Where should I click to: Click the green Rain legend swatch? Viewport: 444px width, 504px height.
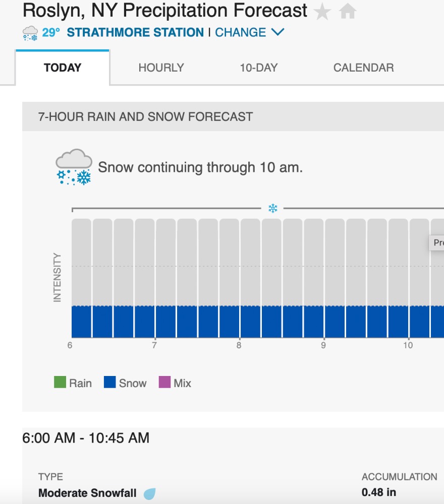pos(60,383)
